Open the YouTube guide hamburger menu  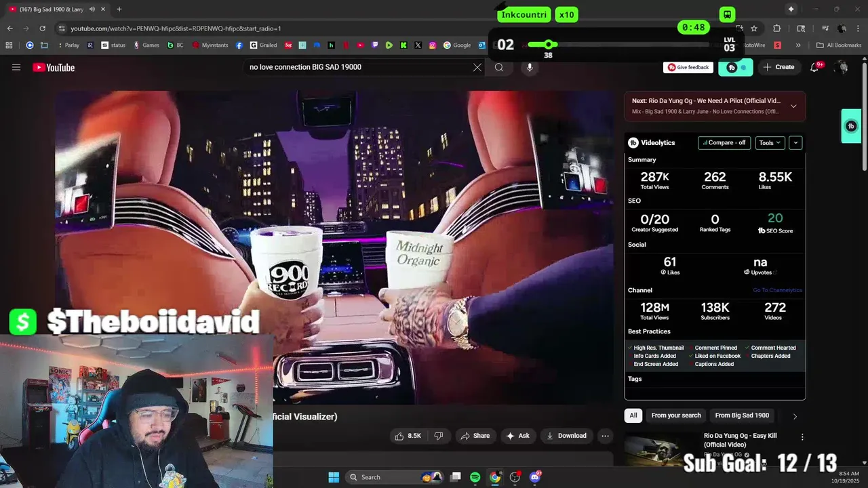click(16, 67)
